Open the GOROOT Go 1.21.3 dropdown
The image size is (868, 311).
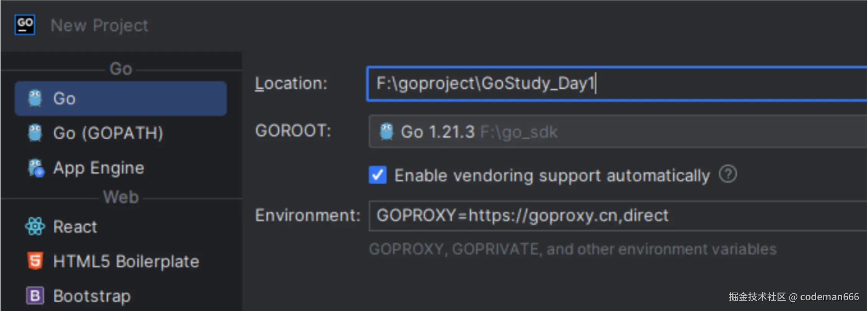pyautogui.click(x=613, y=132)
